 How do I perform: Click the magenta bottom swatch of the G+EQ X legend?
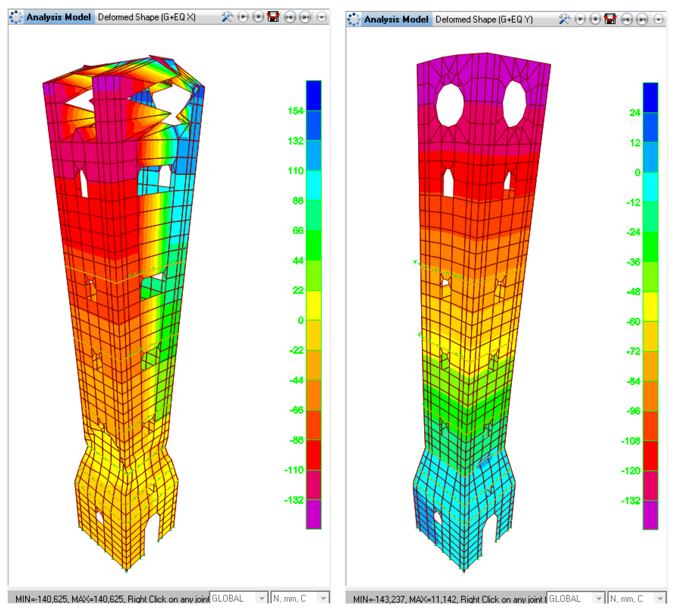pos(314,515)
